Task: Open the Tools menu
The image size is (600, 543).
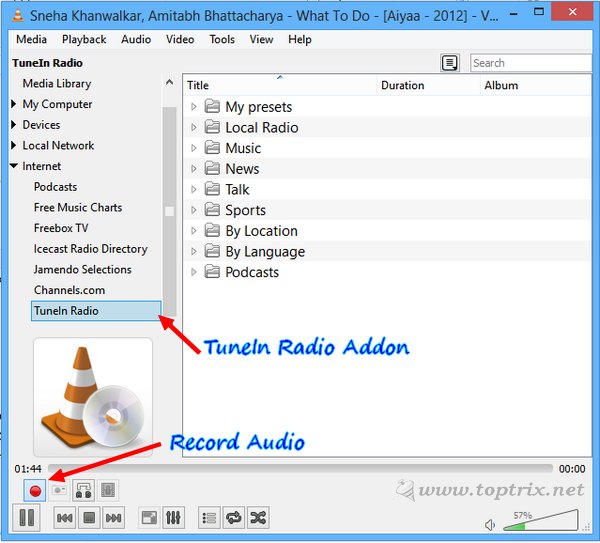Action: [222, 39]
